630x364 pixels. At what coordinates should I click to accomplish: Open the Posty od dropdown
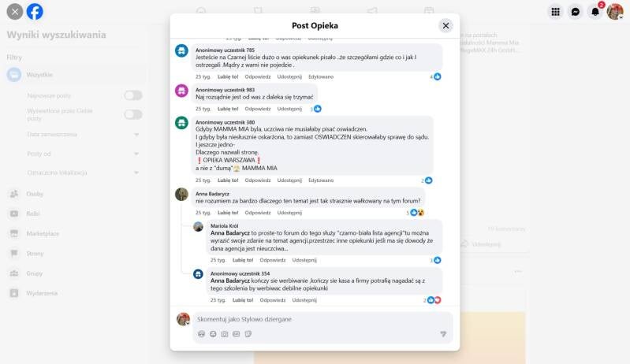click(83, 154)
